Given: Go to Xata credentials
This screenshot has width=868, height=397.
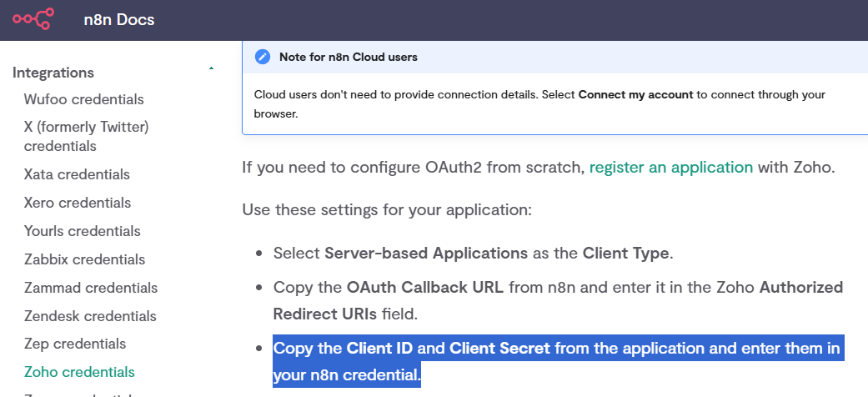Looking at the screenshot, I should coord(77,174).
